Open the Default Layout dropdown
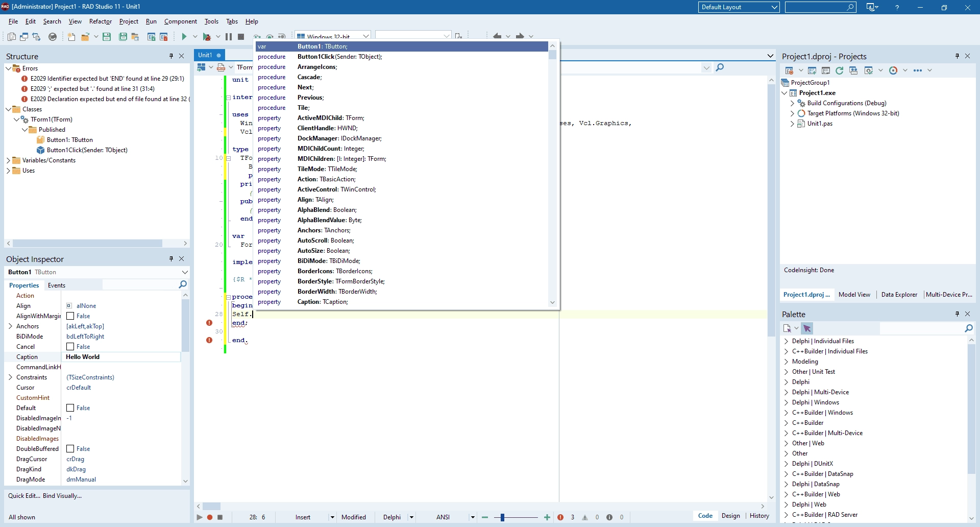 click(x=739, y=7)
